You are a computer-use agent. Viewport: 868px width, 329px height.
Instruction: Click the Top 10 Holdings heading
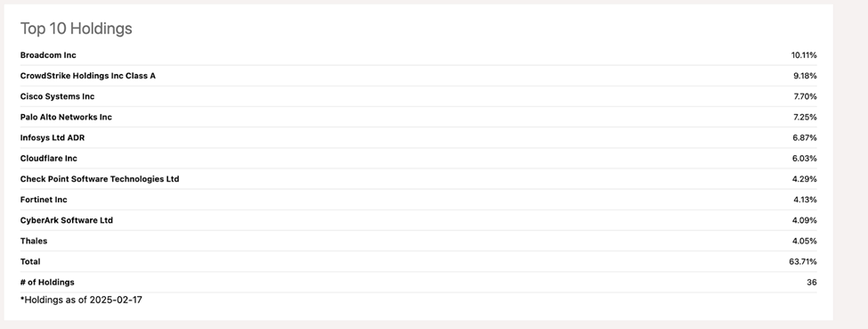click(76, 29)
